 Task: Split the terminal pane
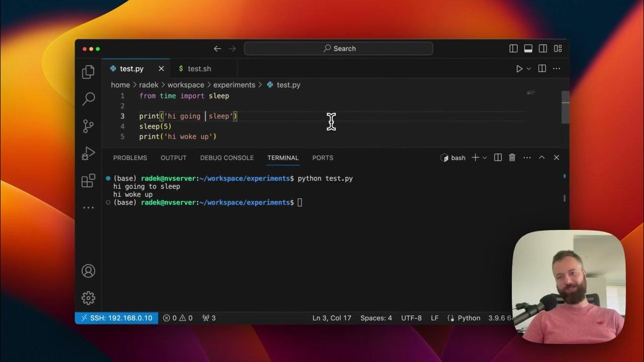point(498,158)
